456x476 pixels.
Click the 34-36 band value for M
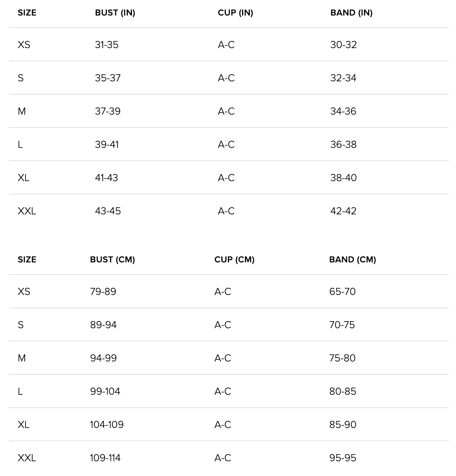coord(343,111)
